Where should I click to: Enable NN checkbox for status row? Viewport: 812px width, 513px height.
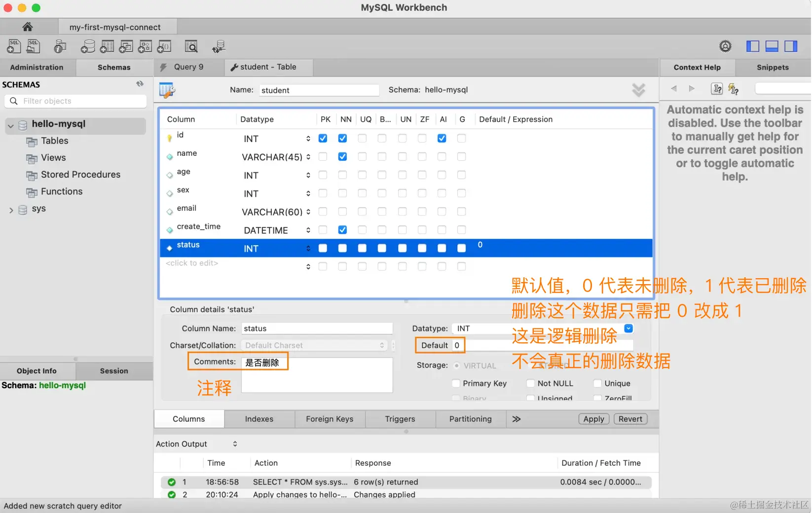342,248
